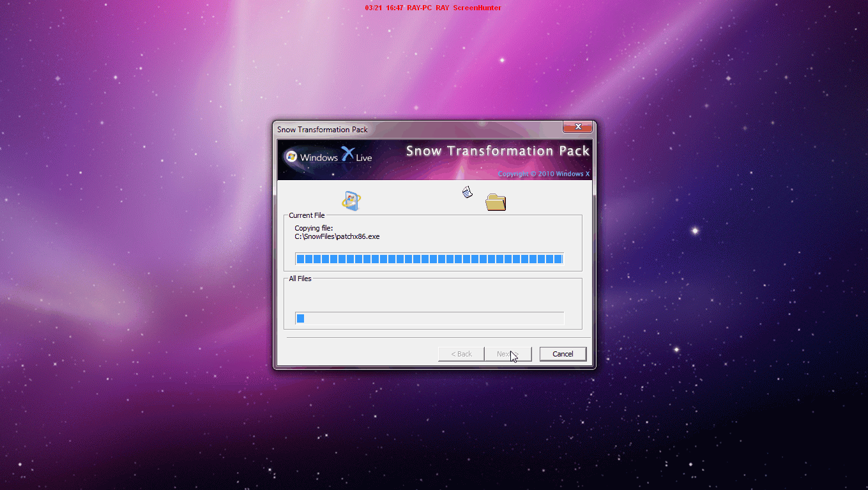The width and height of the screenshot is (868, 490).
Task: Close the Snow Transformation Pack window
Action: click(x=577, y=126)
